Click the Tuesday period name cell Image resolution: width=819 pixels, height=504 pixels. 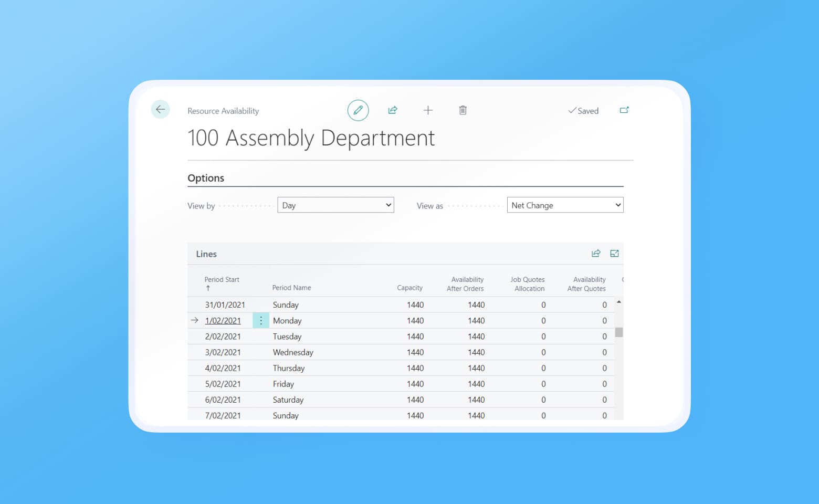pyautogui.click(x=287, y=337)
